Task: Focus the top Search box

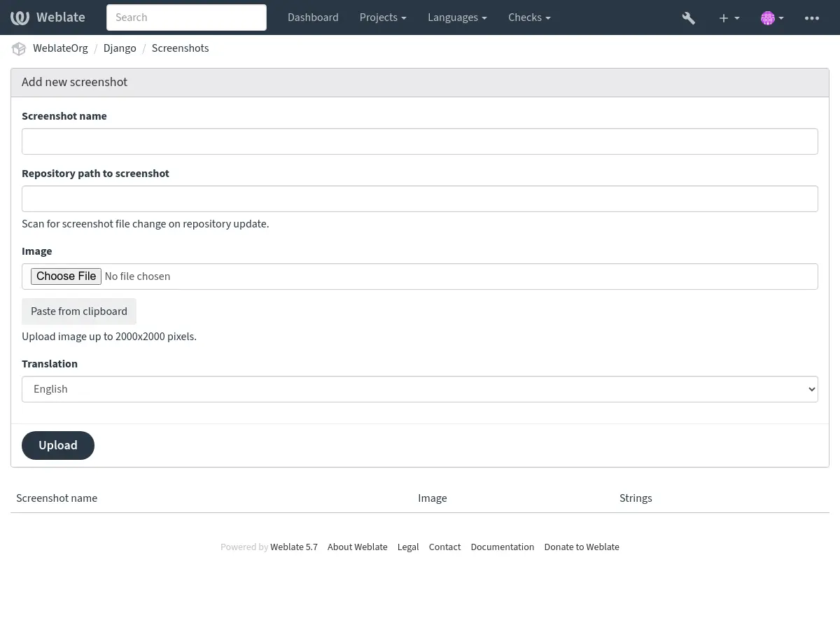Action: coord(186,17)
